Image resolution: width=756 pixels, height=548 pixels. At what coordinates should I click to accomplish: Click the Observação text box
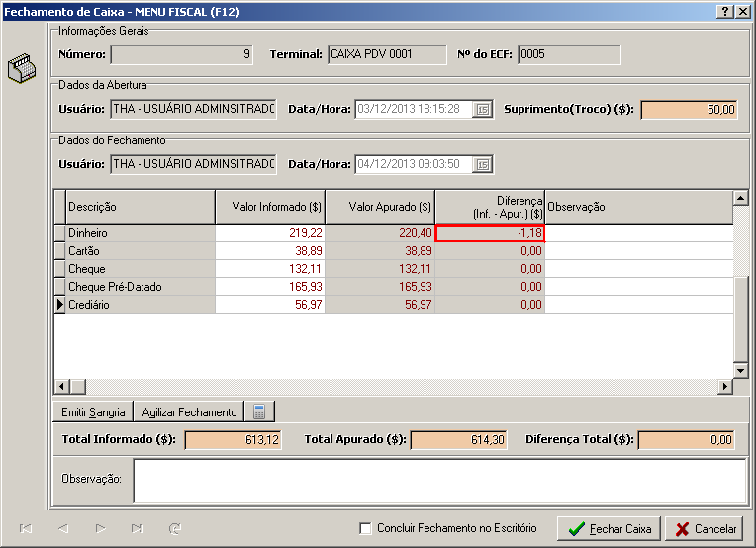(x=439, y=480)
